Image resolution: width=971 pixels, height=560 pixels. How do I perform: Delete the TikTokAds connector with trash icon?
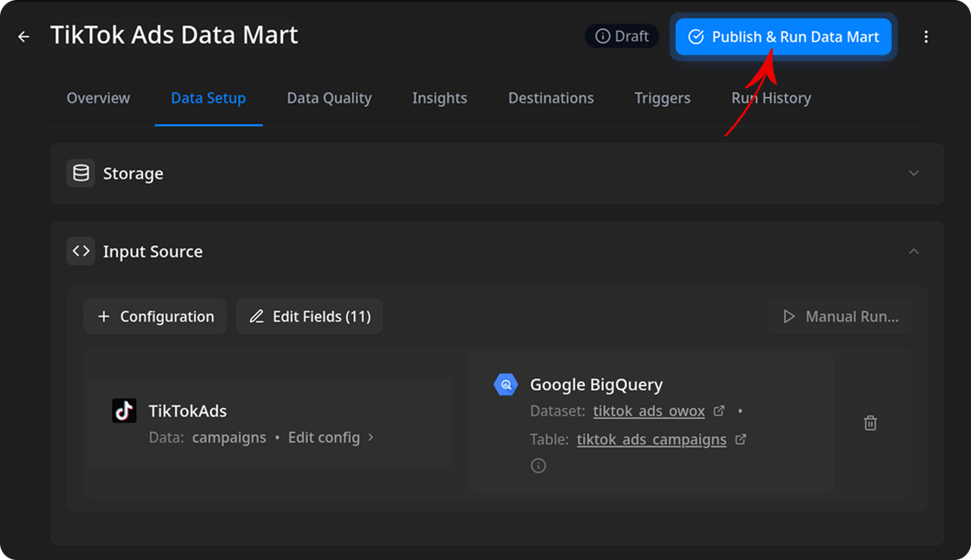point(870,423)
